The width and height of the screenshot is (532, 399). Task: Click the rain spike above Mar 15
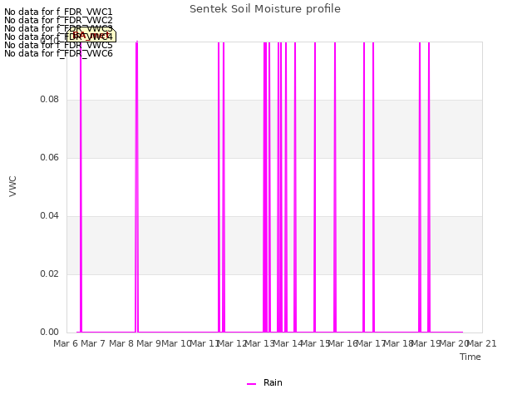point(315,186)
